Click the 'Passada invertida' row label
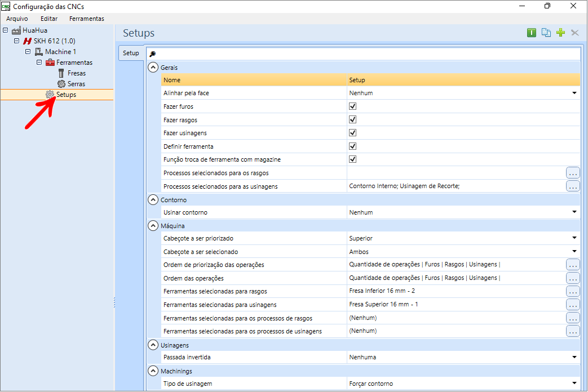588x392 pixels. (x=187, y=357)
